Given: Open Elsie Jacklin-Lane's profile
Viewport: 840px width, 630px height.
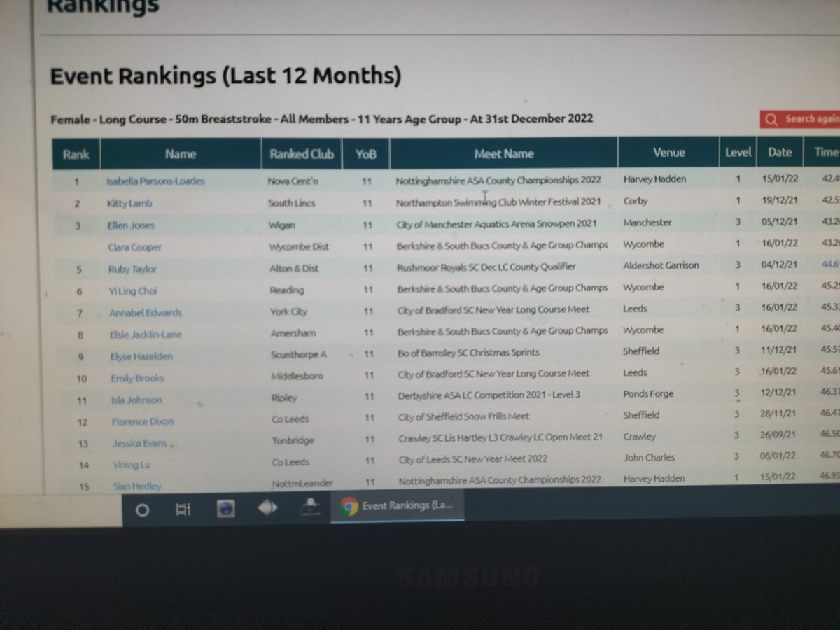Looking at the screenshot, I should 146,335.
